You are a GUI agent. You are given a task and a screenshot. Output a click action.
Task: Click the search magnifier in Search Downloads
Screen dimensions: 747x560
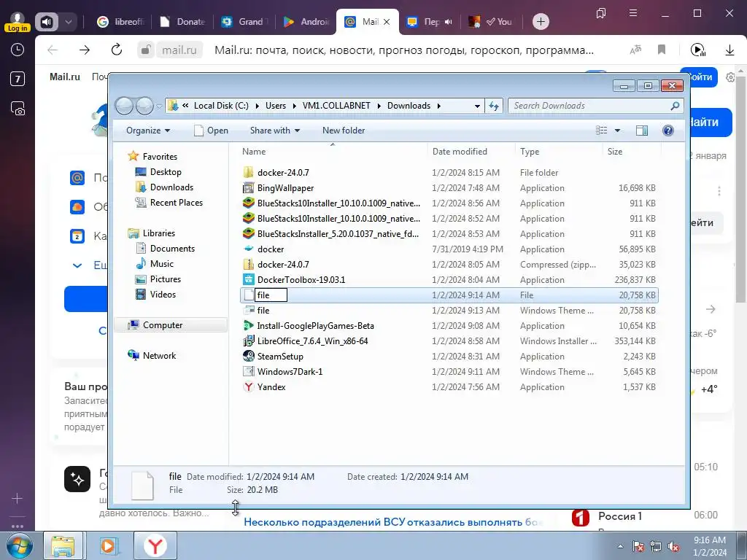pyautogui.click(x=675, y=106)
